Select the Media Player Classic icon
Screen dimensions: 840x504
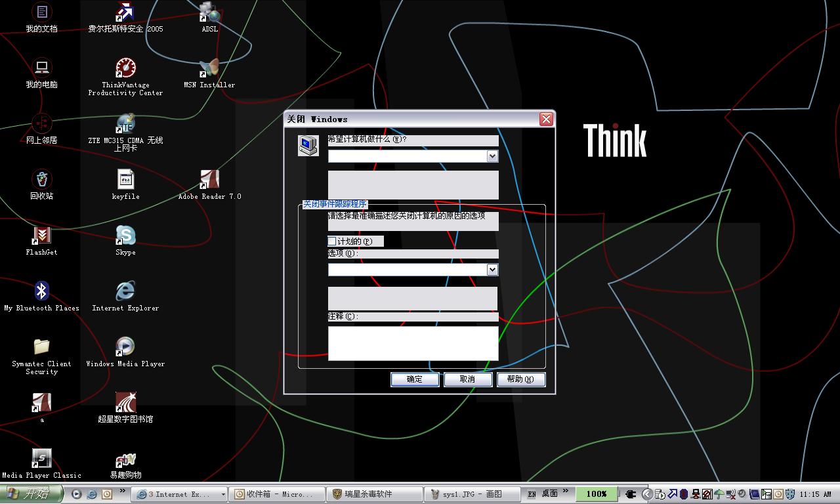41,463
